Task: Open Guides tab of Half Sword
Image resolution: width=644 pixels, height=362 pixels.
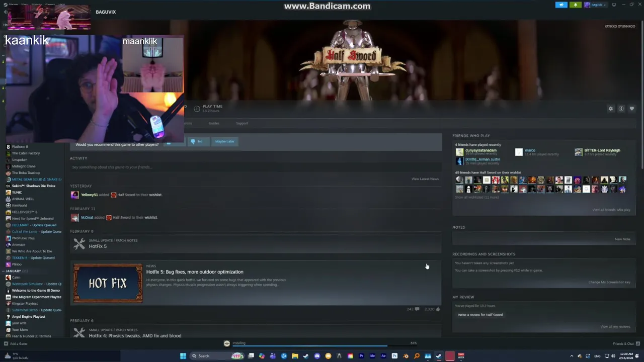Action: [x=214, y=123]
